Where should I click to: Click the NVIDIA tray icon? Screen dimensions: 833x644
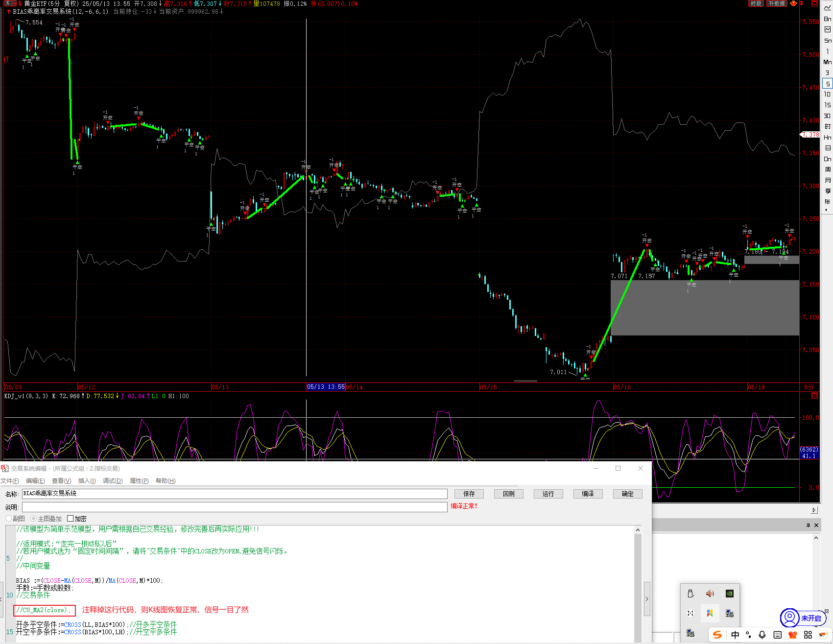[729, 594]
